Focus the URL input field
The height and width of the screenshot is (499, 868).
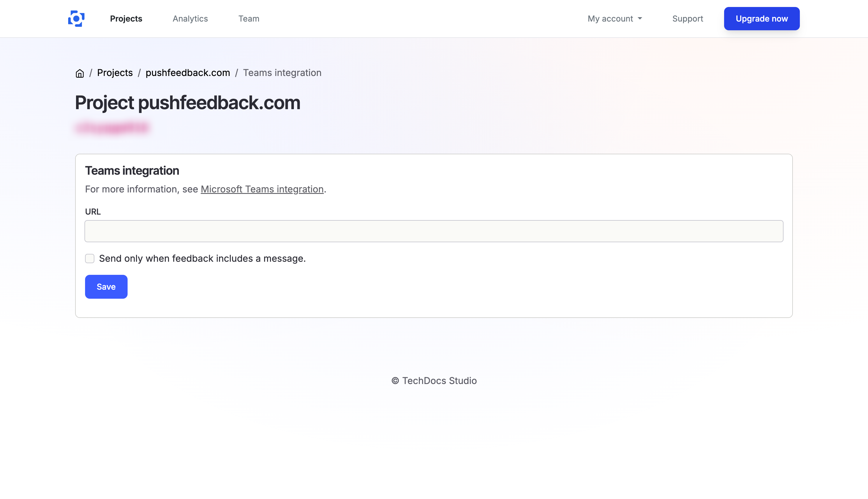pos(434,231)
